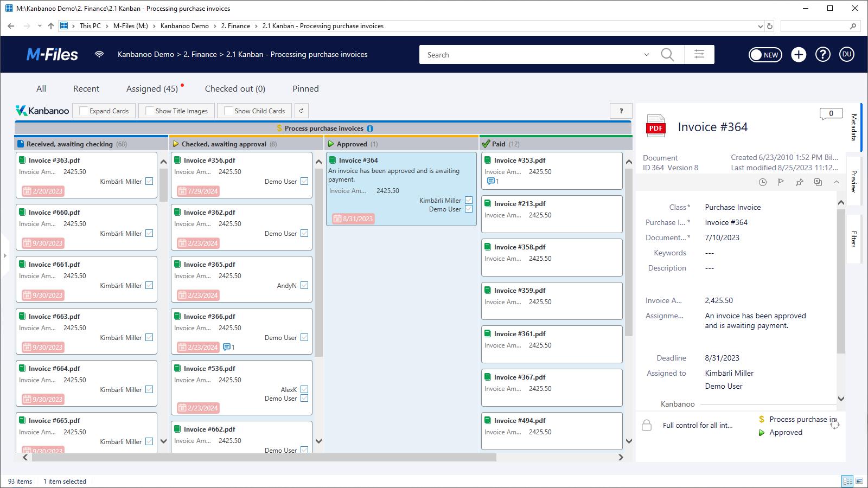The height and width of the screenshot is (488, 868).
Task: Enable the Expand Cards checkbox
Action: click(x=84, y=111)
